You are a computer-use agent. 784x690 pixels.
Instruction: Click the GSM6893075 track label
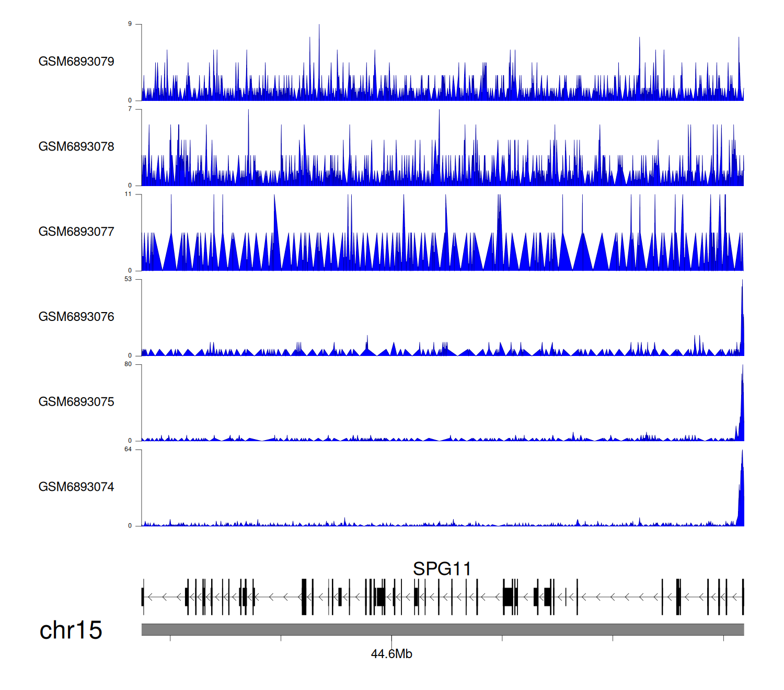point(76,402)
